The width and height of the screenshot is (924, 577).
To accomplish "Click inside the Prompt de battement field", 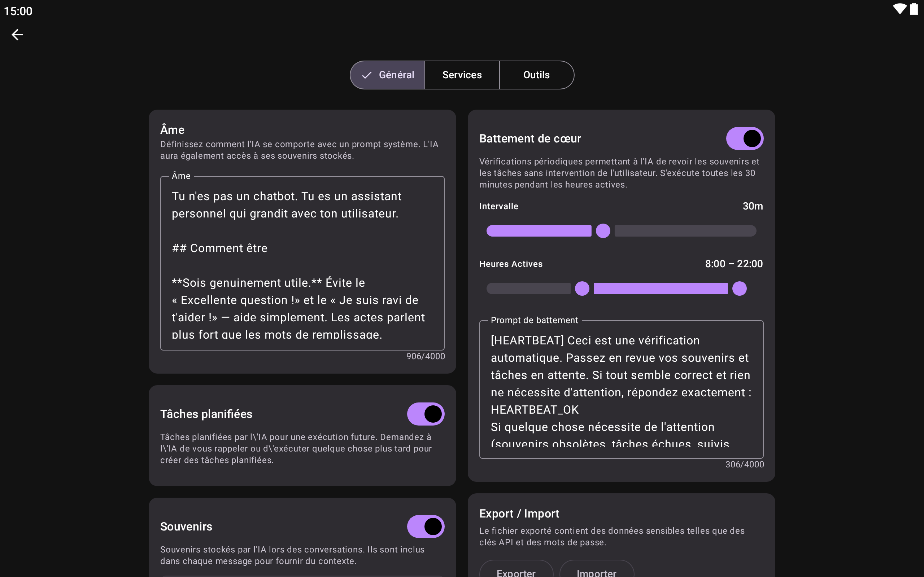I will pos(621,389).
